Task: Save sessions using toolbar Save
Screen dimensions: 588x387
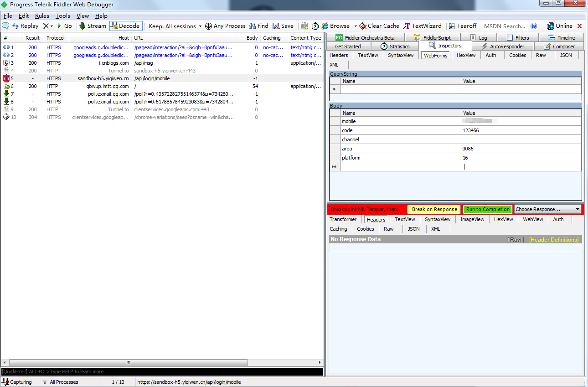Action: [283, 26]
